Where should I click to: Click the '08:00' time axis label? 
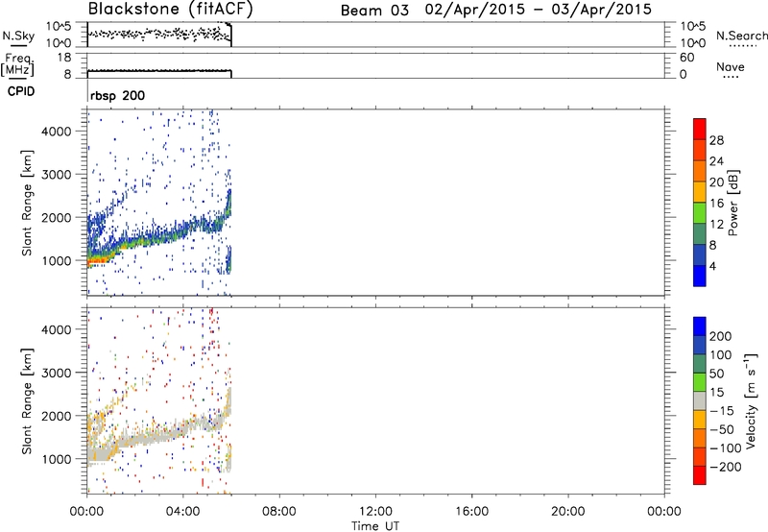pos(279,512)
